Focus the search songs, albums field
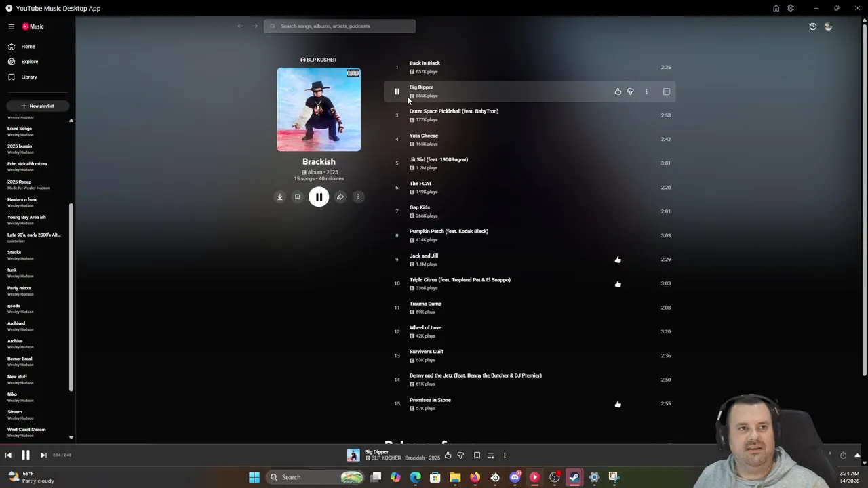 pos(340,26)
